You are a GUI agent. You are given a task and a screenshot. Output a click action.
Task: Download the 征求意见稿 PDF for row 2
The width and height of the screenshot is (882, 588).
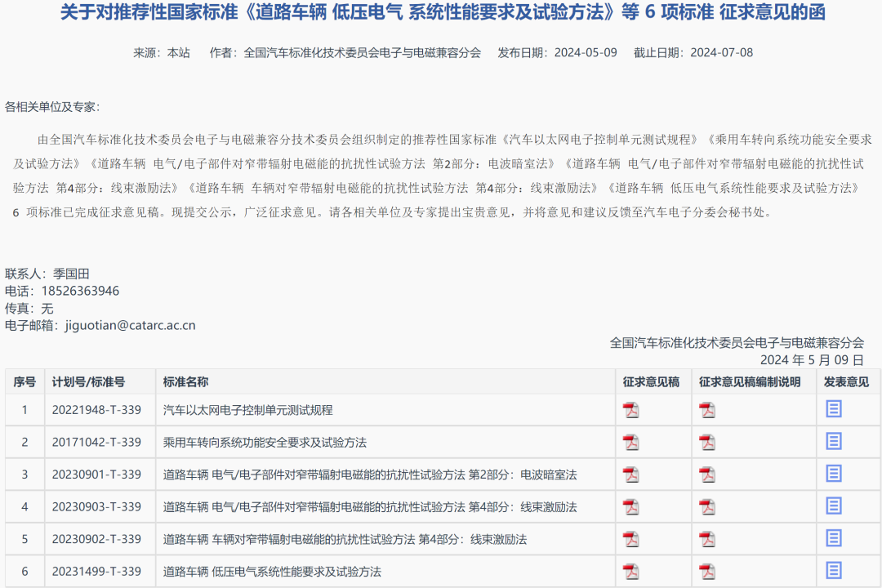[x=631, y=441]
